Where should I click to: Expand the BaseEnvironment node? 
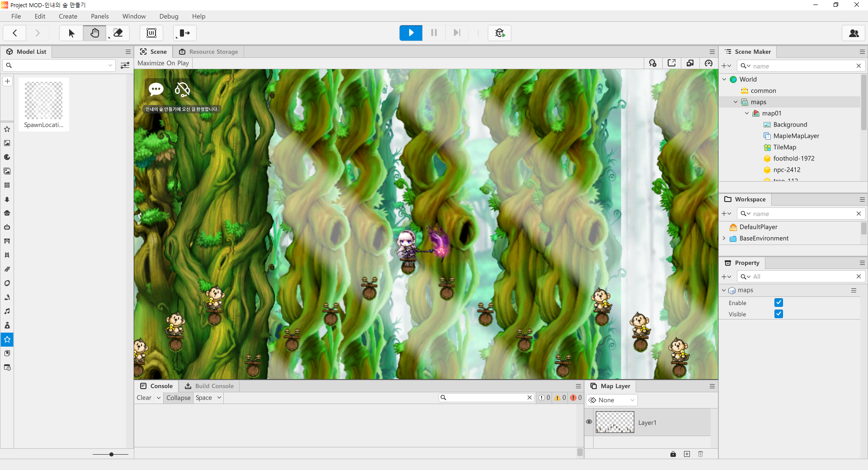(x=724, y=239)
